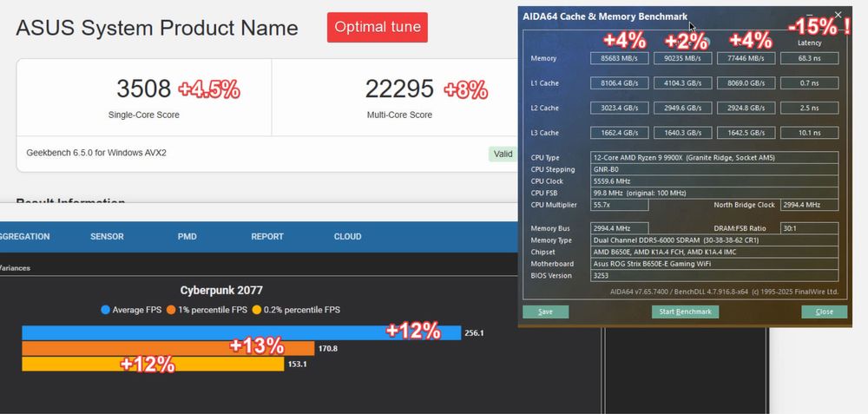Viewport: 868px width, 414px height.
Task: Click BIOS Version 3253 field
Action: click(714, 276)
